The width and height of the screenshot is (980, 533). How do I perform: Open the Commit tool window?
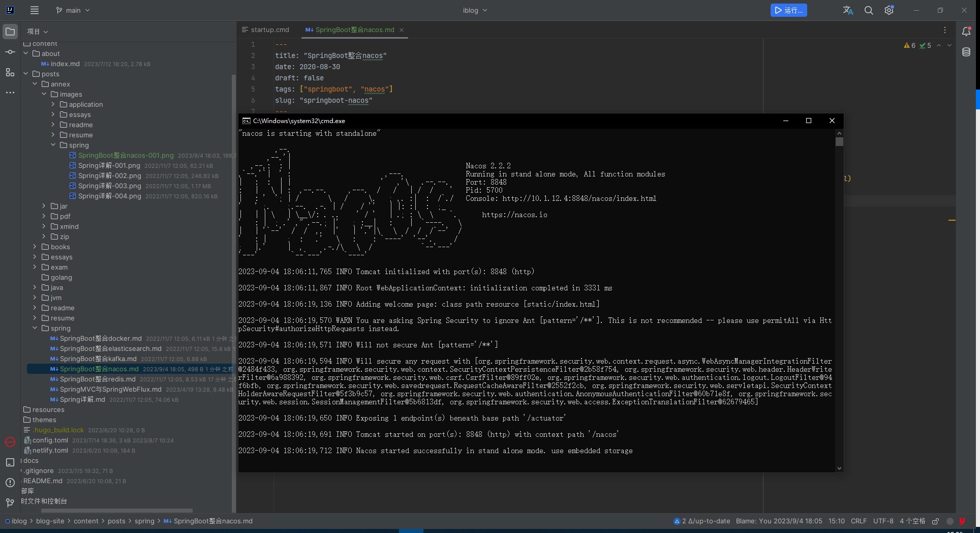[10, 52]
